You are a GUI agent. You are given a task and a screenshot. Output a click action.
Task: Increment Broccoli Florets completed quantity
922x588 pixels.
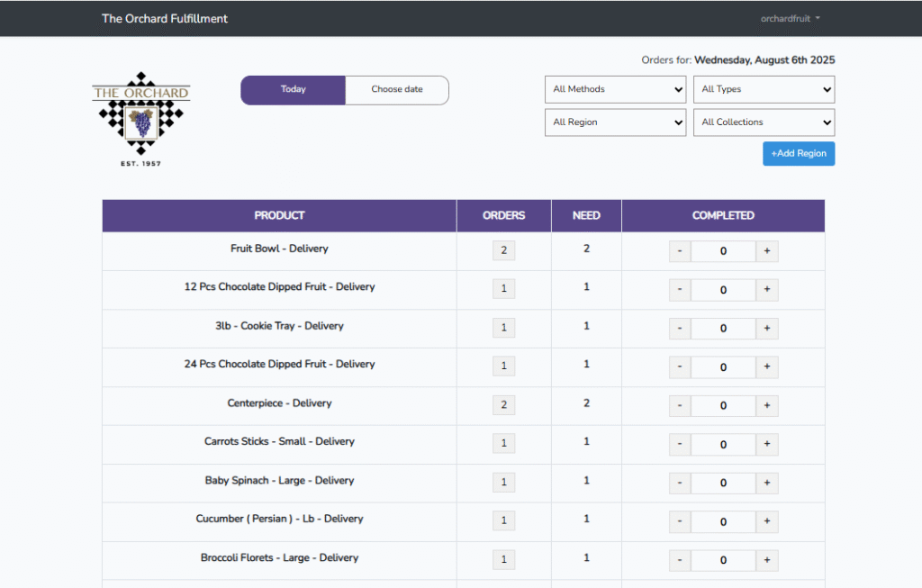[x=766, y=561]
